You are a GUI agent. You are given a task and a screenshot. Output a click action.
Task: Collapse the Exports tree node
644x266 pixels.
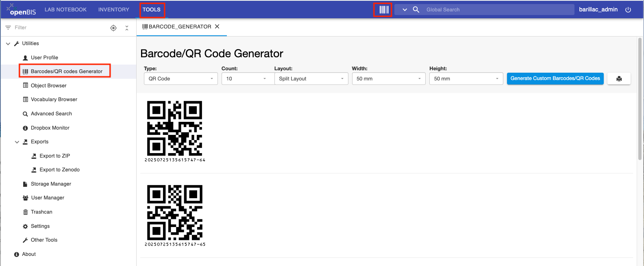17,142
